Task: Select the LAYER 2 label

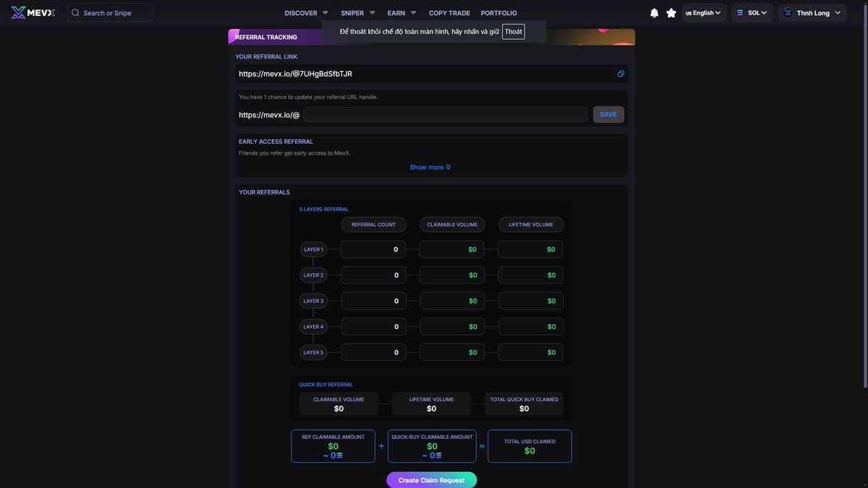Action: click(313, 275)
